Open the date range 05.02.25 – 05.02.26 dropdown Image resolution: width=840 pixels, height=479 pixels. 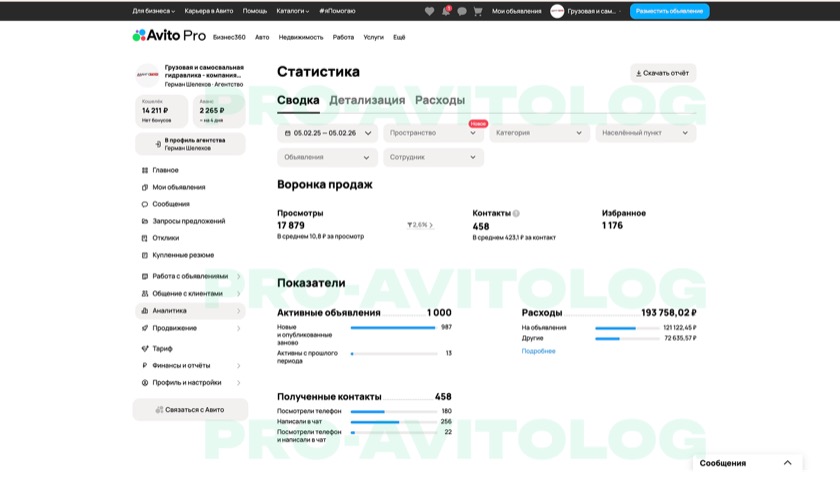pos(327,133)
